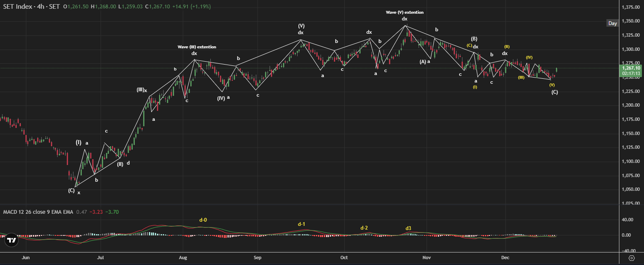Click the 1,300.00 price scale label
644x265 pixels.
(x=631, y=50)
